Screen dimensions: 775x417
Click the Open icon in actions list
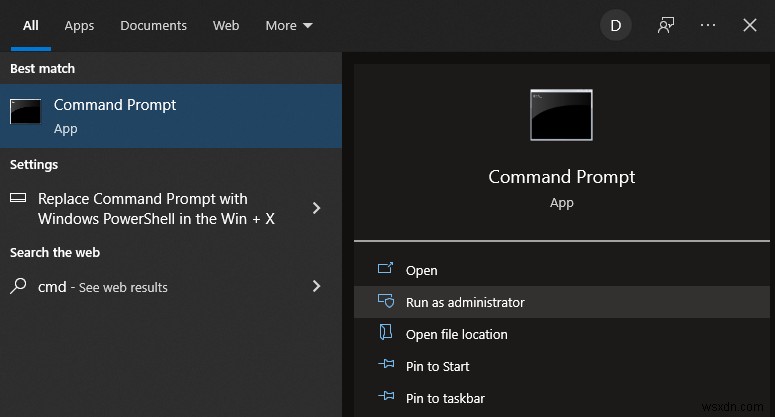click(385, 270)
